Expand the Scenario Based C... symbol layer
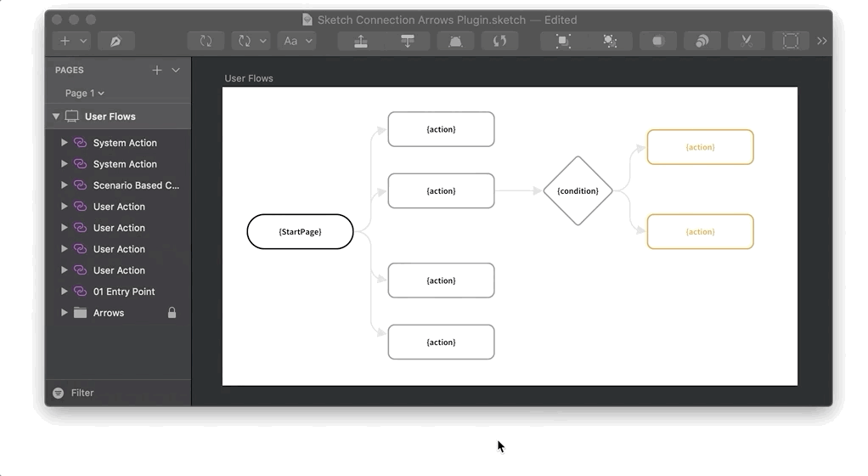 tap(65, 185)
